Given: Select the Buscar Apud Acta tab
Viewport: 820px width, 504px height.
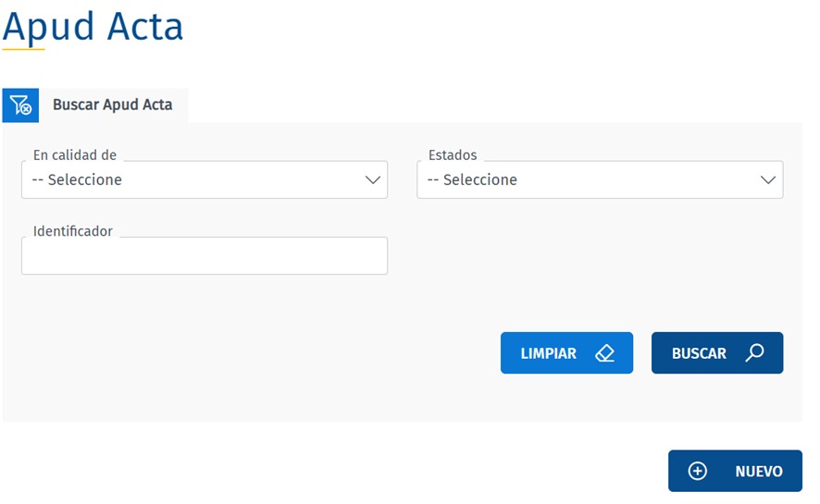Looking at the screenshot, I should tap(112, 105).
